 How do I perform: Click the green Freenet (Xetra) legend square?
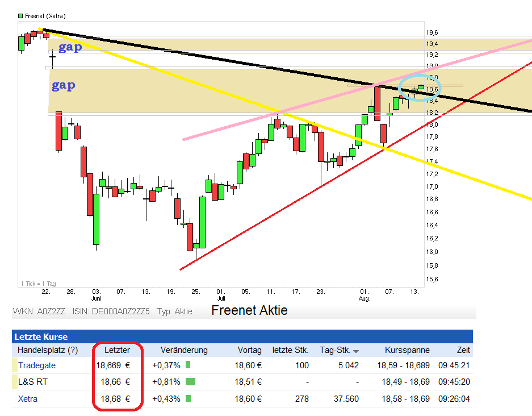20,16
